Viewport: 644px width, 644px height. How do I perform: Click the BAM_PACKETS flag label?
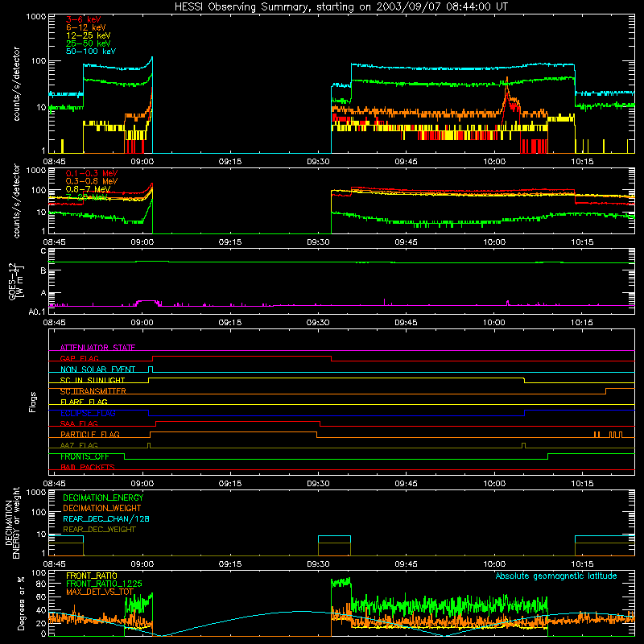88,467
